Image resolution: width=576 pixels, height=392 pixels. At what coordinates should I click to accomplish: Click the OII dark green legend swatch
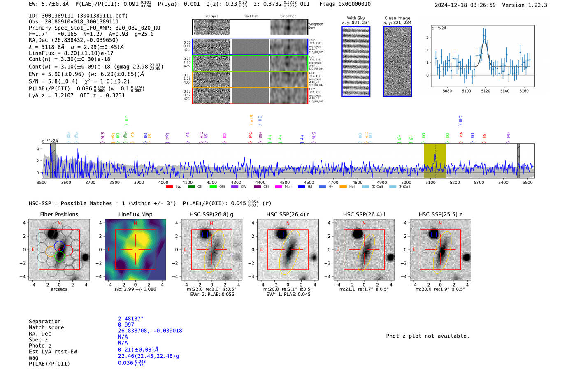pos(191,187)
